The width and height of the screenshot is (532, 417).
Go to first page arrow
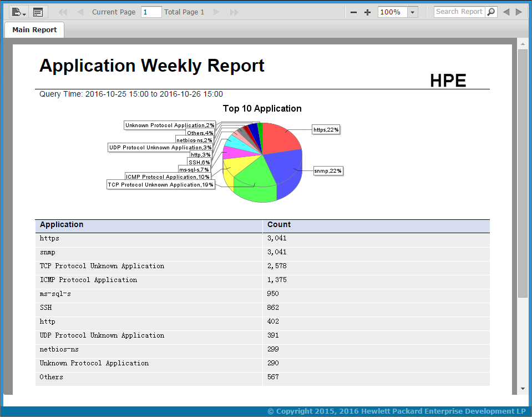(63, 12)
